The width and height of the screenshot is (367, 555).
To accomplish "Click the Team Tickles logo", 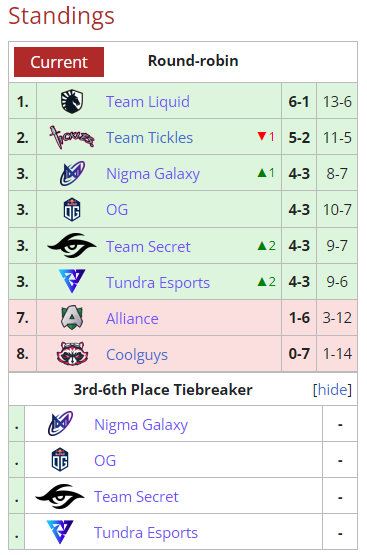I will click(x=72, y=137).
